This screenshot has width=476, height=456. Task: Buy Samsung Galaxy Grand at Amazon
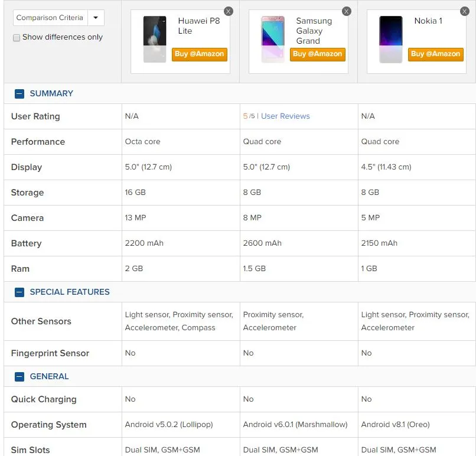click(318, 54)
